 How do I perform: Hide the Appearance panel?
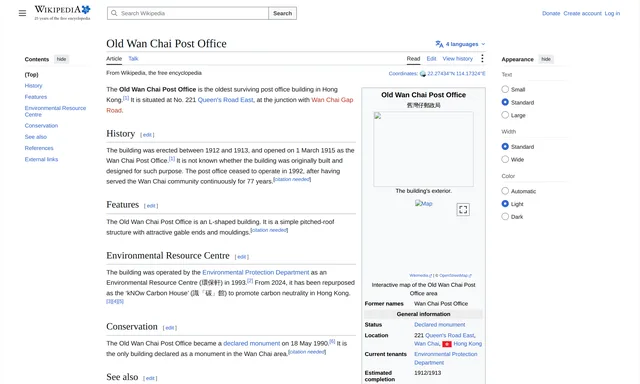546,59
